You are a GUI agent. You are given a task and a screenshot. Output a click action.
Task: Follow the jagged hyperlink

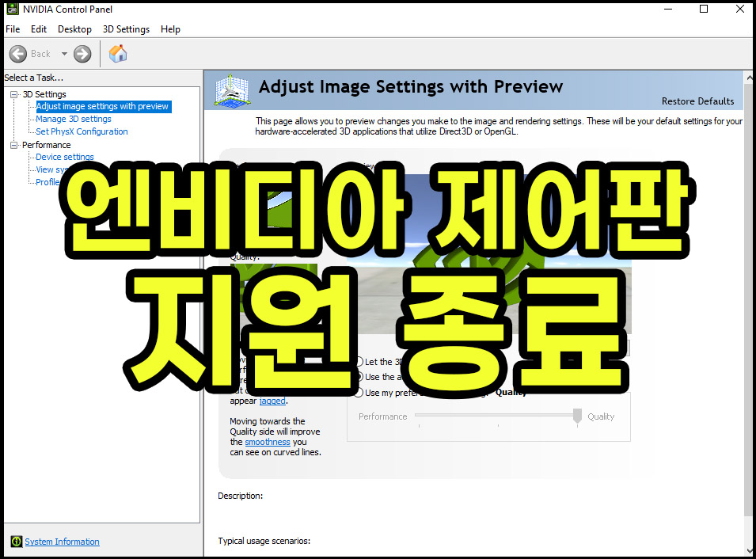[x=272, y=401]
